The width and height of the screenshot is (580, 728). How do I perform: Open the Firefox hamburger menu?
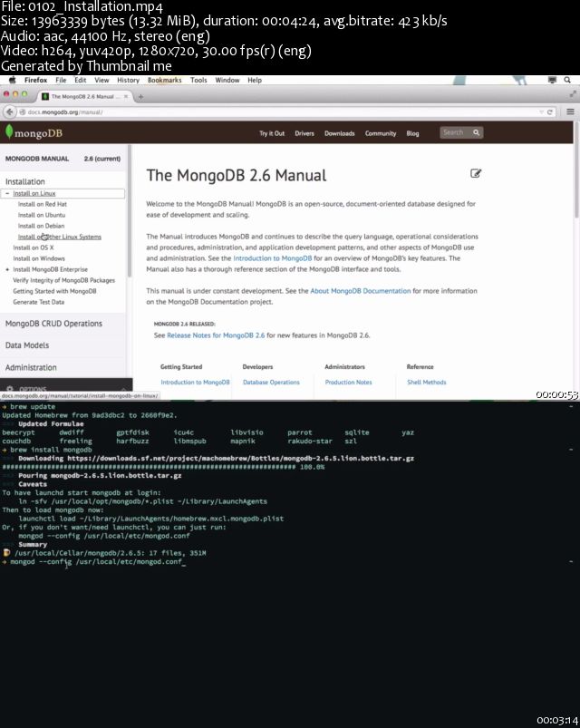tap(570, 112)
